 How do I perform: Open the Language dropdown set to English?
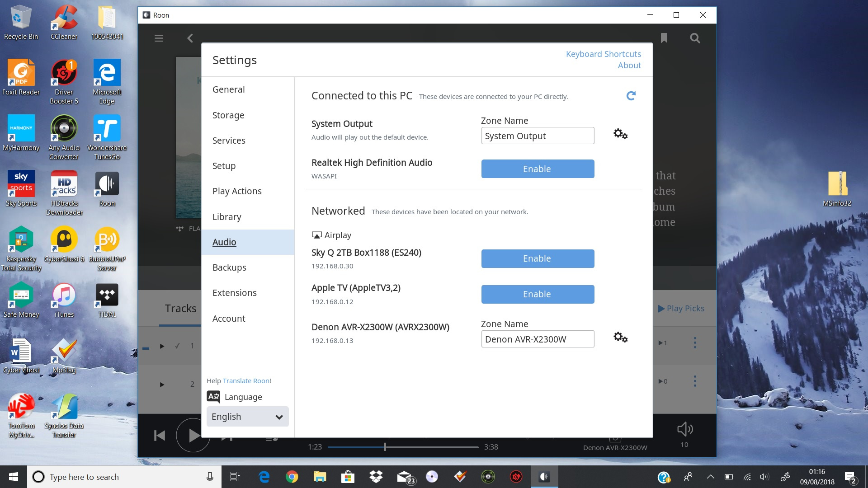pyautogui.click(x=247, y=417)
